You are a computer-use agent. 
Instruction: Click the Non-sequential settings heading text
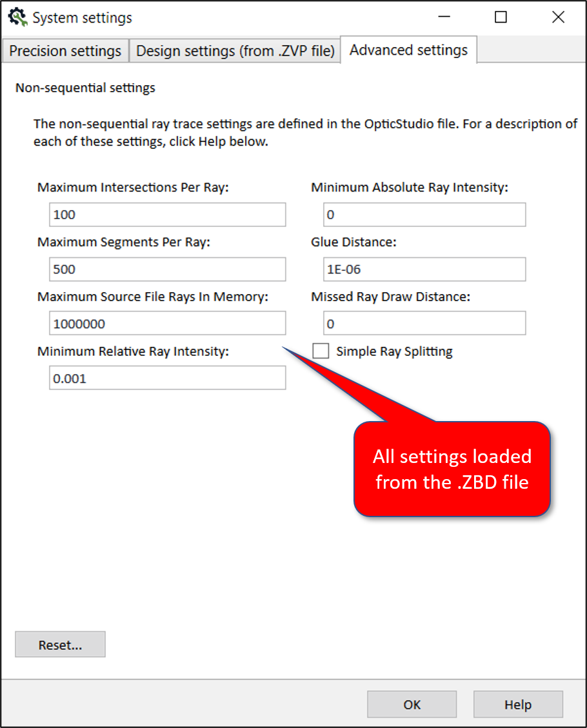point(85,88)
